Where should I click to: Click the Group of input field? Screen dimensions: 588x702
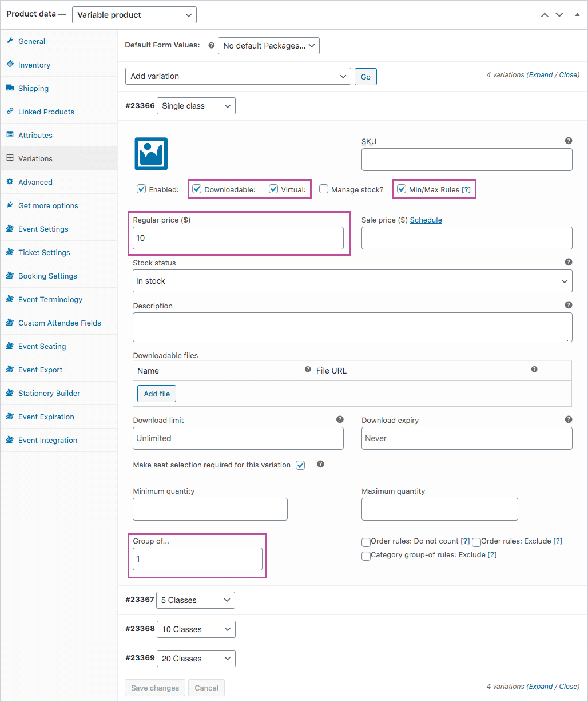(197, 559)
